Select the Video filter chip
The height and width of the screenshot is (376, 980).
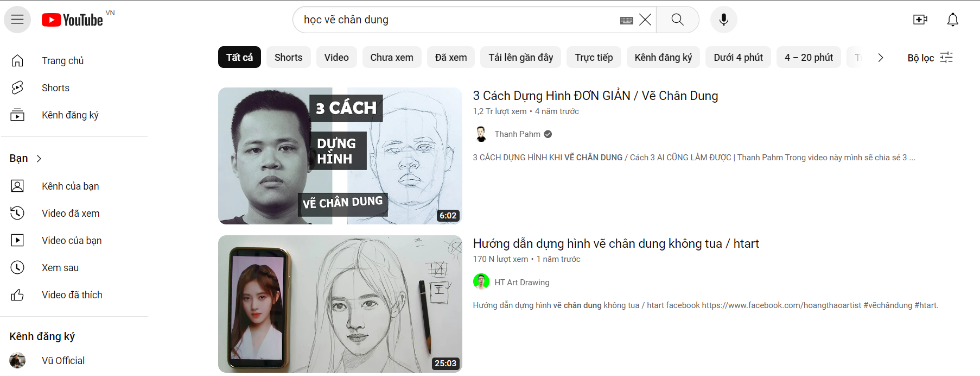(336, 57)
